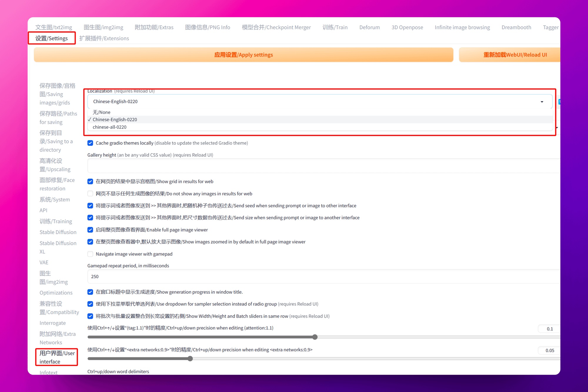Check Do not show any images in results
Image resolution: width=588 pixels, height=392 pixels.
(90, 194)
